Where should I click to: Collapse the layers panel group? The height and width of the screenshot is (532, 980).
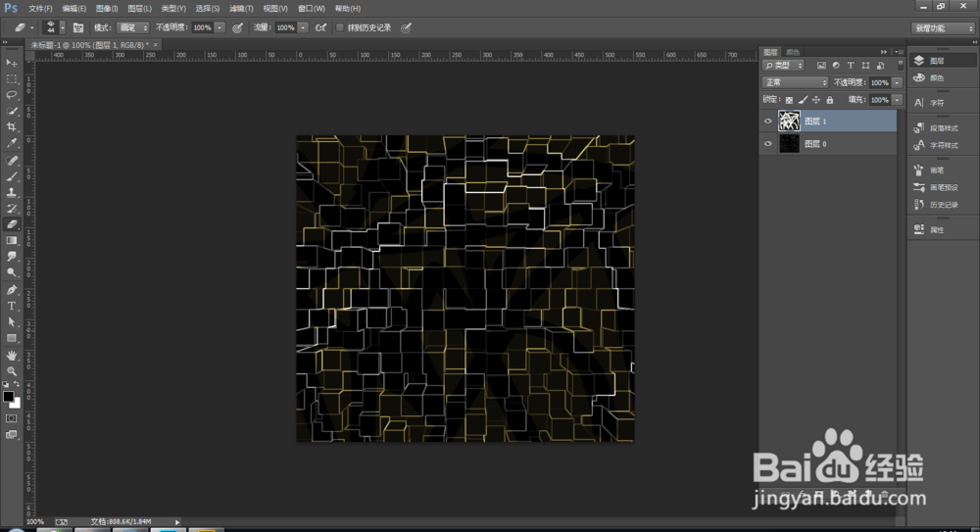884,52
